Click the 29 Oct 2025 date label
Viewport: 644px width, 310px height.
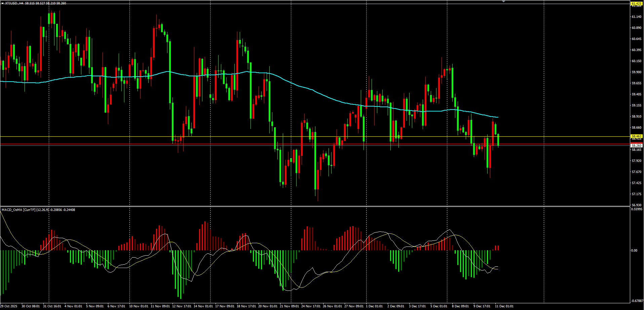[9, 306]
